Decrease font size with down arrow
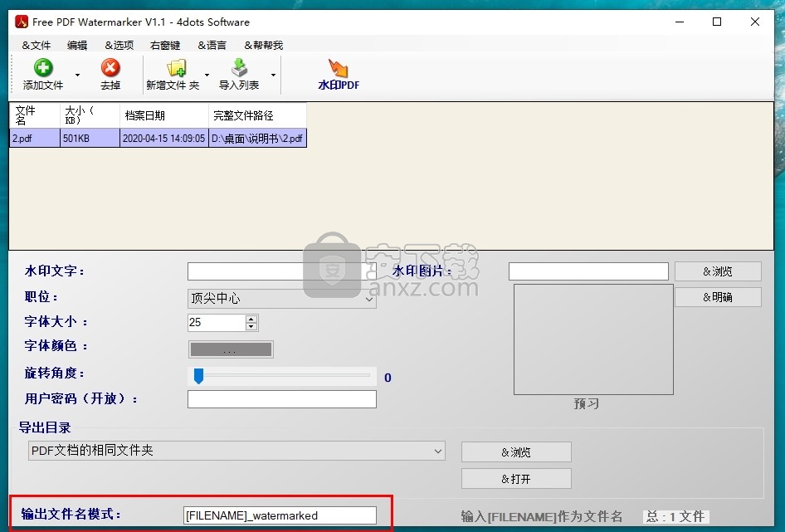The image size is (785, 532). point(251,327)
